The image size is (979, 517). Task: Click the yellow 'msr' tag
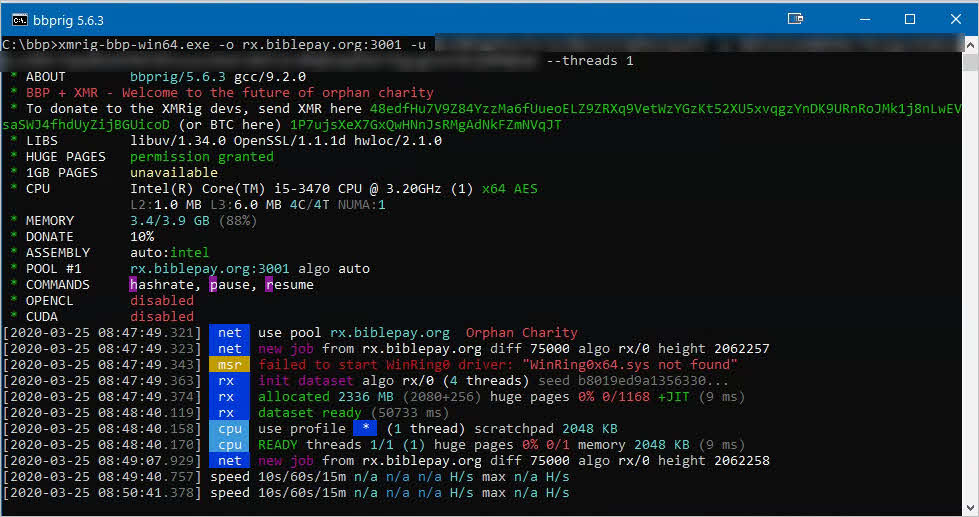pyautogui.click(x=229, y=365)
